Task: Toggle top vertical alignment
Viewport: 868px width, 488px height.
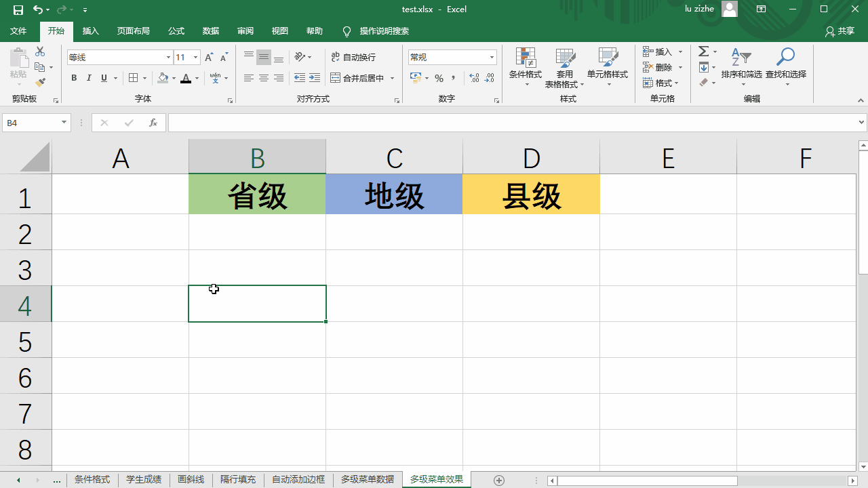Action: [x=249, y=57]
